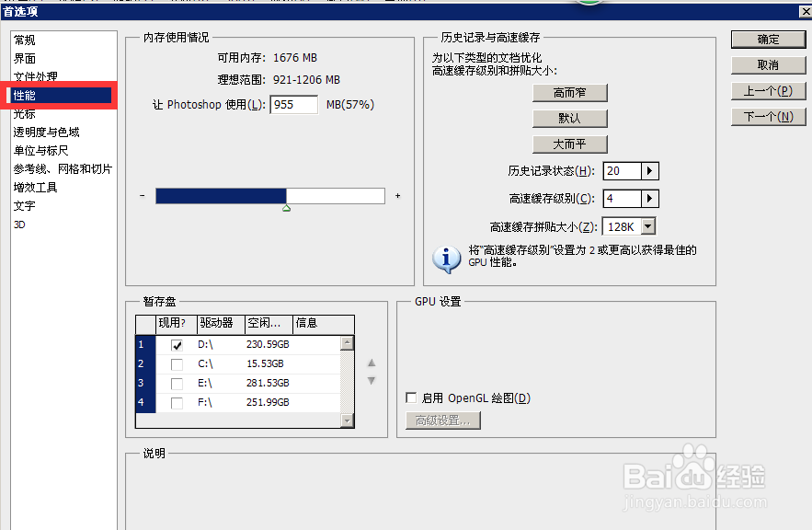Image resolution: width=812 pixels, height=530 pixels.
Task: Select 透明度与色域 in the preferences list
Action: click(x=47, y=132)
